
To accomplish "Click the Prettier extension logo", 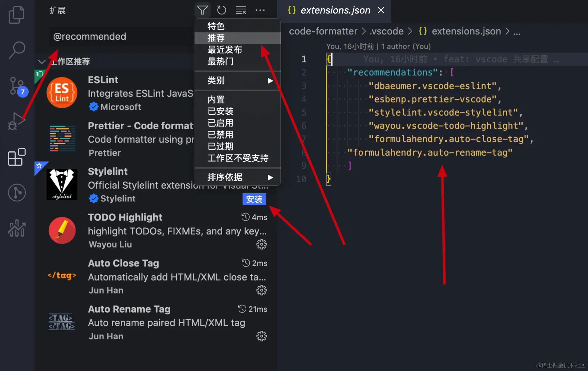I will (62, 139).
